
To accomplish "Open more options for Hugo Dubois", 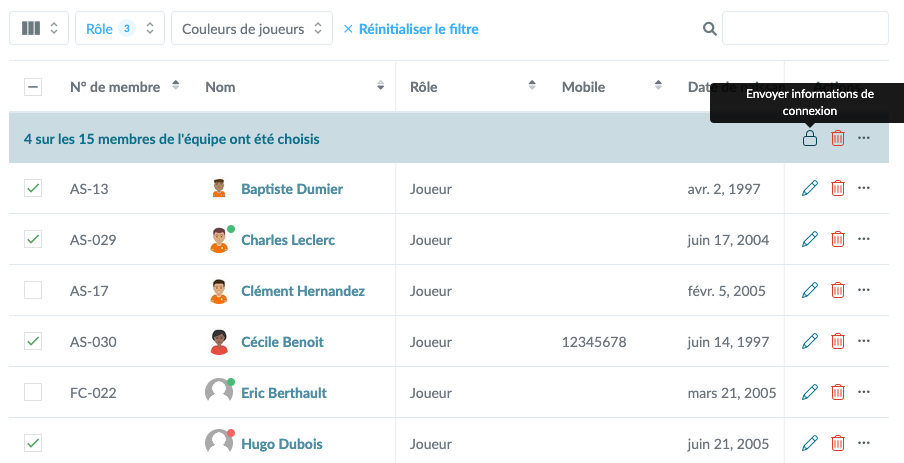I will [863, 443].
